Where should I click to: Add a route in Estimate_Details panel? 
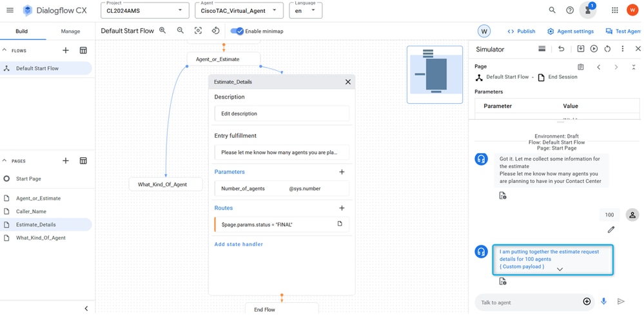(342, 208)
